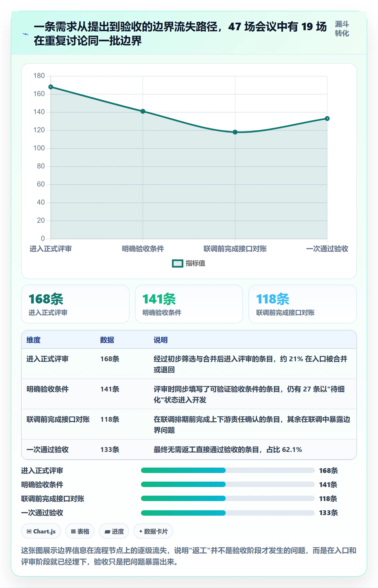Click the 说明 column header
378x588 pixels.
(161, 340)
